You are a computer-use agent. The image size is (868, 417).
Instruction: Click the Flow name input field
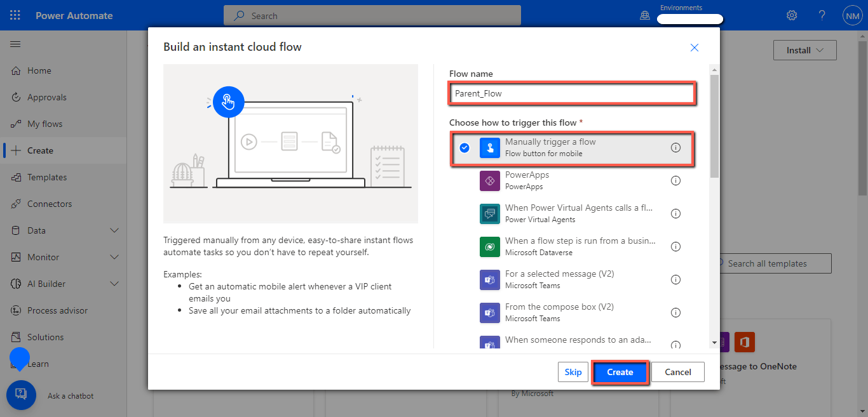[572, 93]
